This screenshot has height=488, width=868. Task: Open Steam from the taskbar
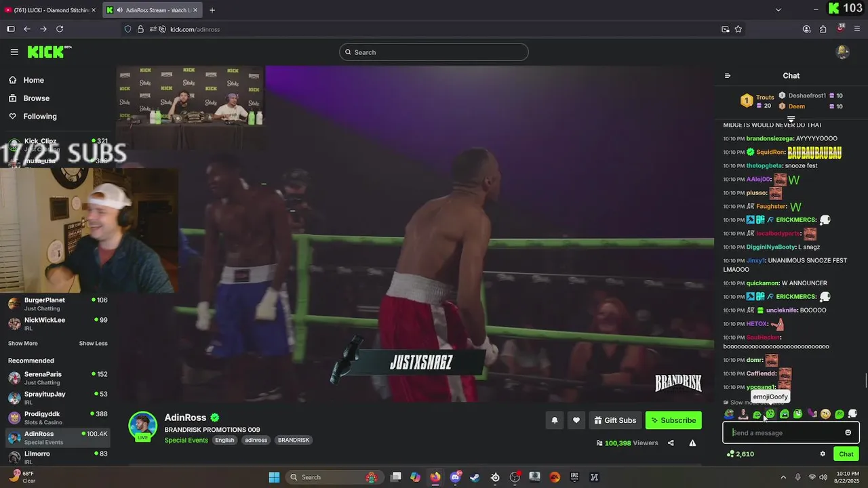(x=475, y=477)
